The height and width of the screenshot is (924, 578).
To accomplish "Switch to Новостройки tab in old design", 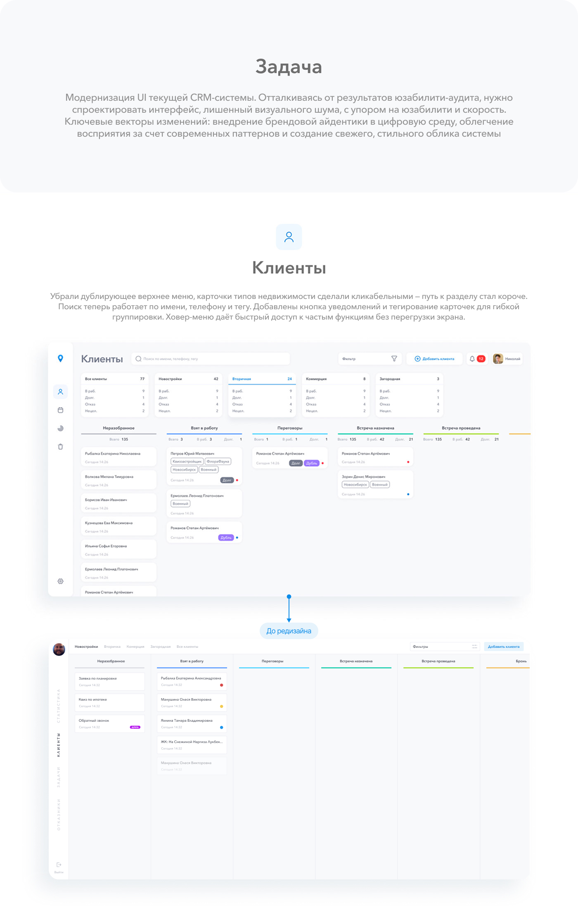I will tap(86, 647).
